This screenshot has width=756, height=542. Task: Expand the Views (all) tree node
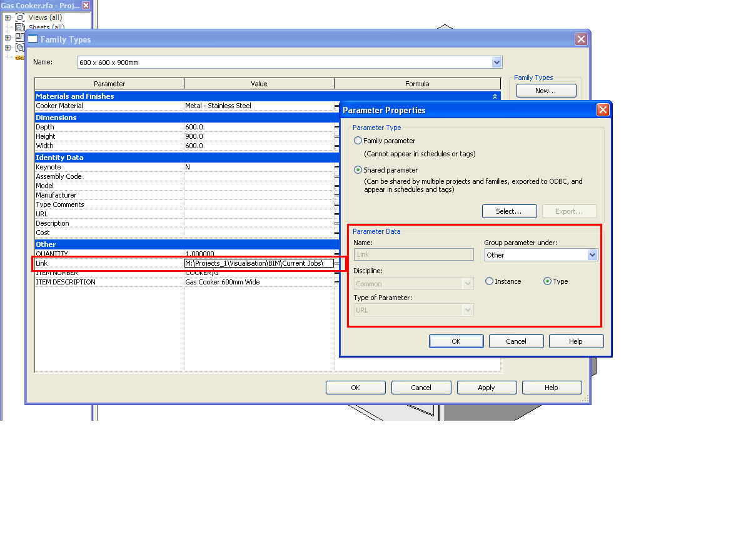tap(8, 18)
